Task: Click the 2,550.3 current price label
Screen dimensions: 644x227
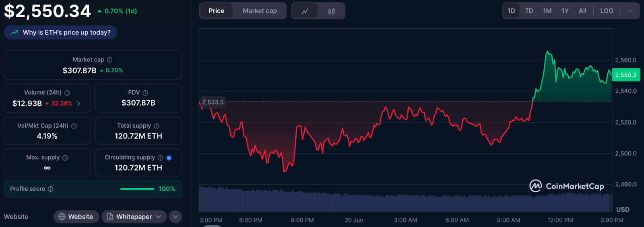Action: click(x=626, y=75)
